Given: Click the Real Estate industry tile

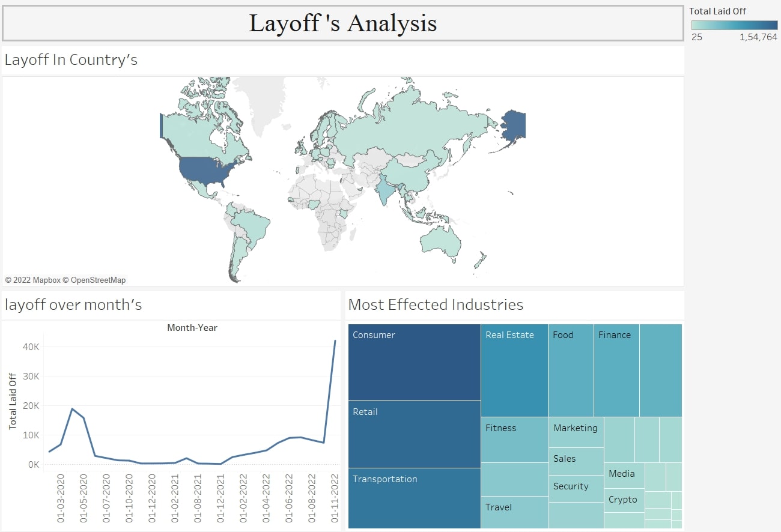Looking at the screenshot, I should [x=514, y=370].
